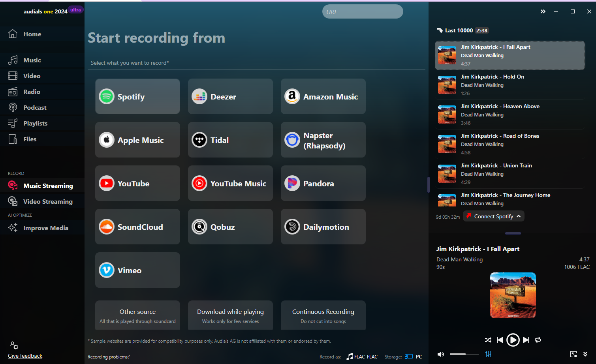Click the large Dead Man Walking cover art
This screenshot has width=596, height=364.
(513, 295)
